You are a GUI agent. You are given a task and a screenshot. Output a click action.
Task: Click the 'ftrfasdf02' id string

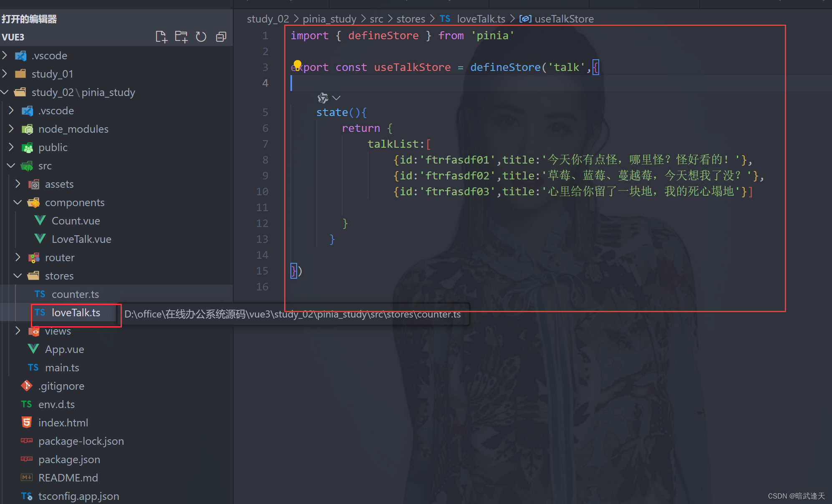pyautogui.click(x=457, y=176)
